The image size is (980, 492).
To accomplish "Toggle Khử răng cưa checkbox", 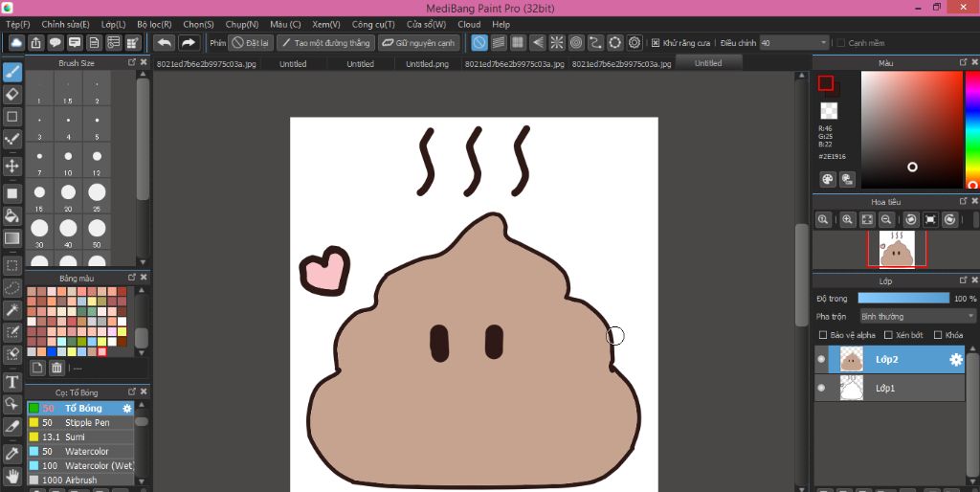I will pyautogui.click(x=656, y=43).
